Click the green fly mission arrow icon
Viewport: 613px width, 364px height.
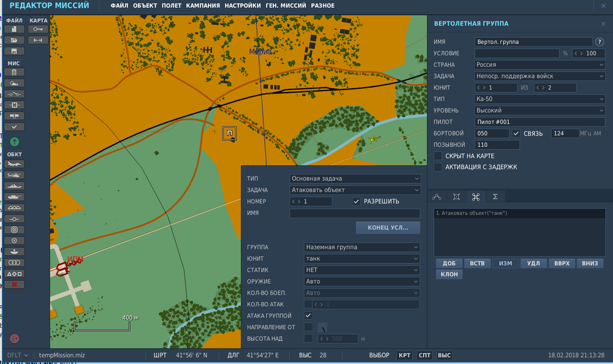click(x=15, y=142)
